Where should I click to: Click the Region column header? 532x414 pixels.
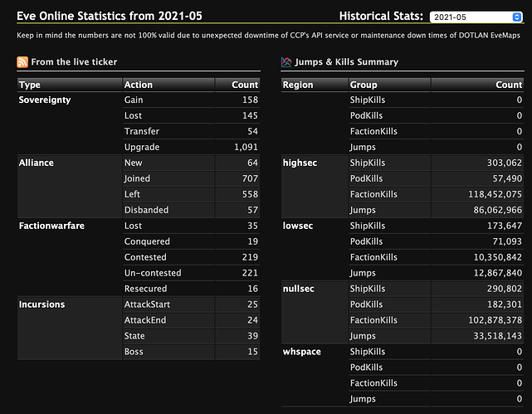315,85
